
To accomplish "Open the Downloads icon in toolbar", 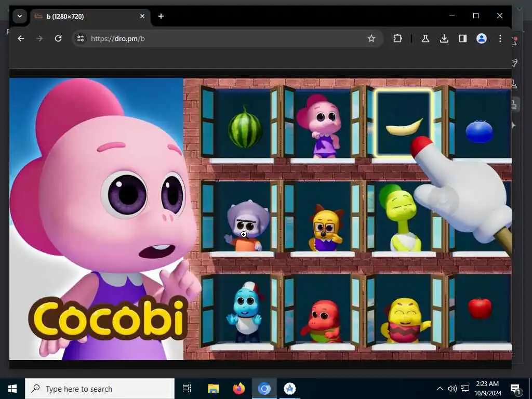I will coord(444,38).
